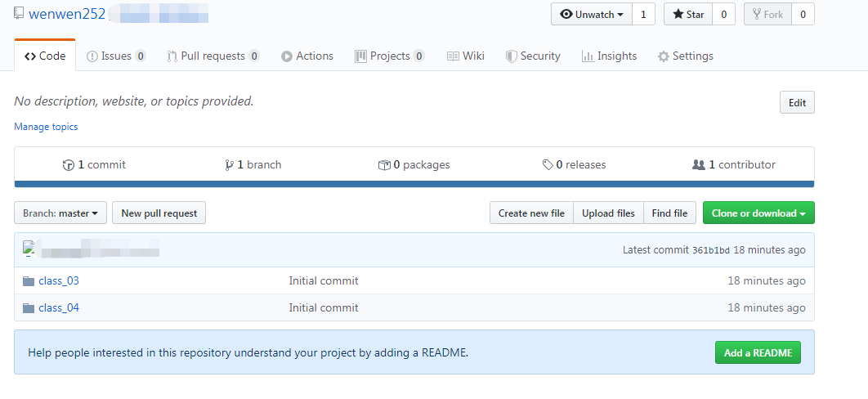Click New pull request button

pyautogui.click(x=159, y=213)
